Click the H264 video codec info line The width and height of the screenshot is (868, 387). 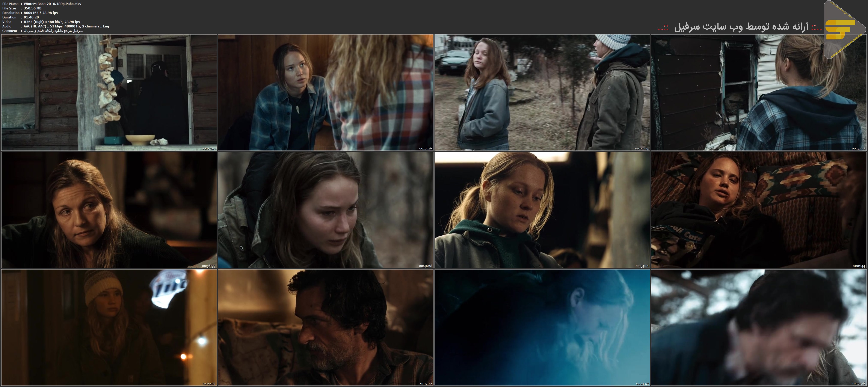(51, 22)
